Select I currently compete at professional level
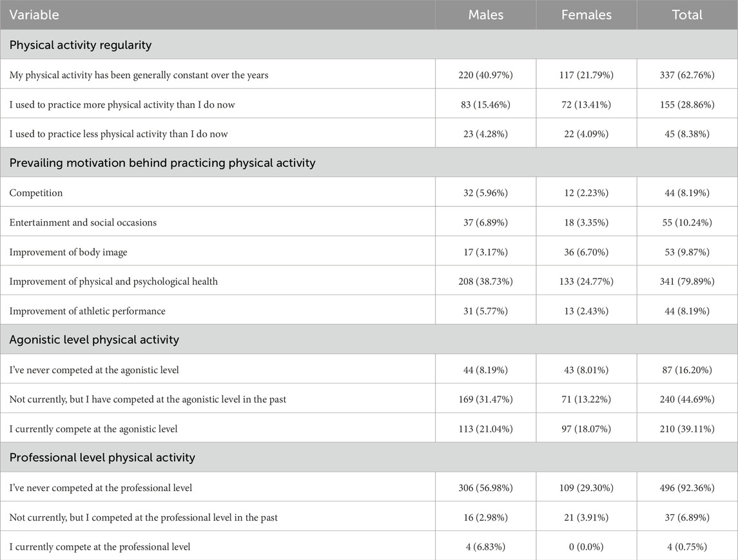738x560 pixels. [x=100, y=547]
